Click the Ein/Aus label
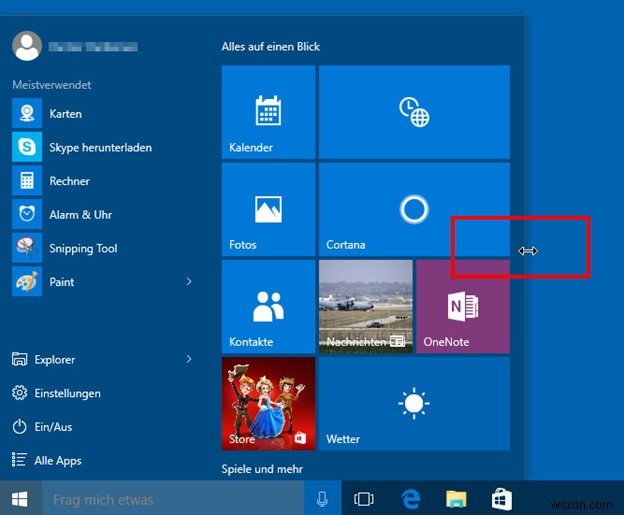This screenshot has height=515, width=624. 53,427
